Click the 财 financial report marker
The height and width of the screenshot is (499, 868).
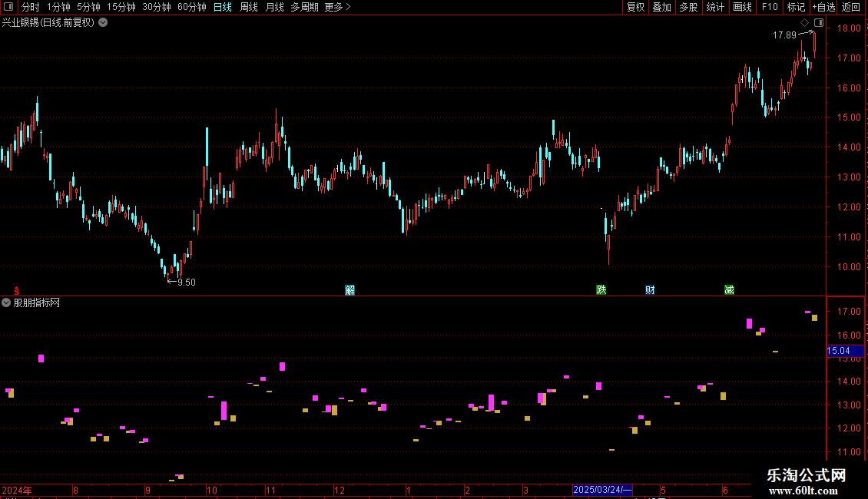point(650,290)
